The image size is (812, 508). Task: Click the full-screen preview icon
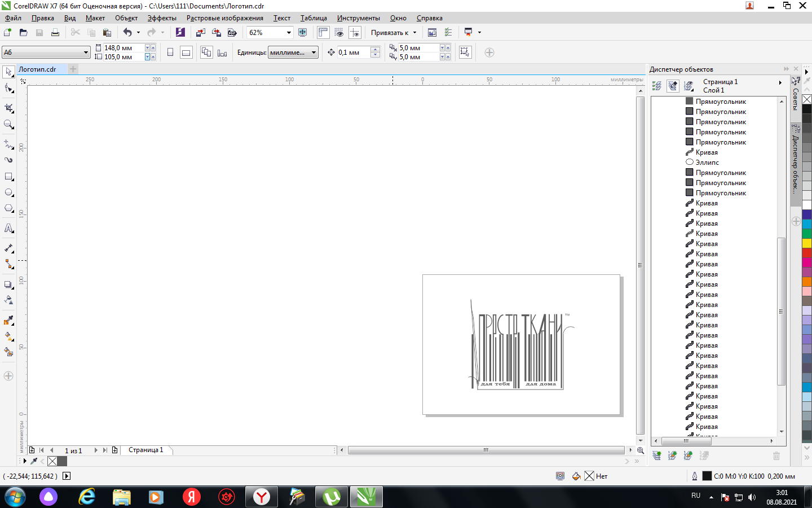click(x=303, y=33)
